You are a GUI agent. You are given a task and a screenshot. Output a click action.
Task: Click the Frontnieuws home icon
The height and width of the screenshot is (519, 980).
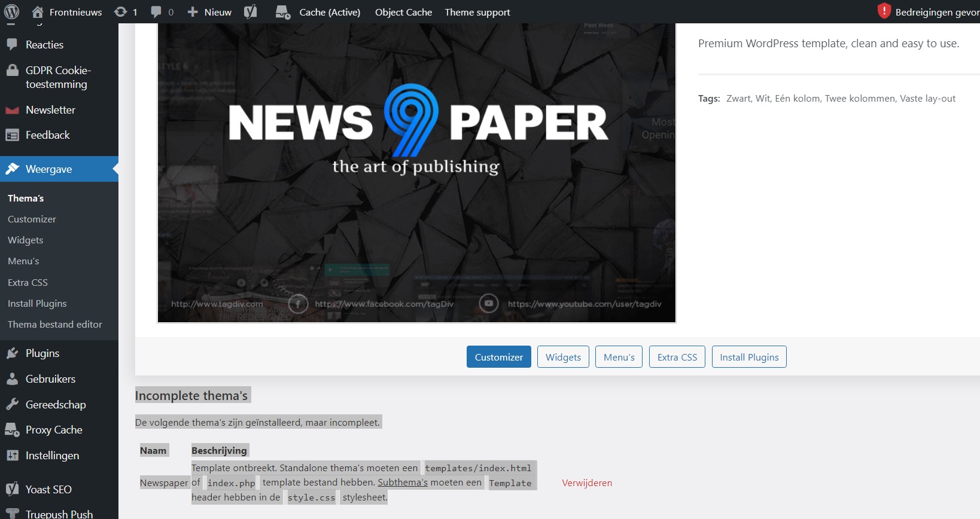[x=38, y=12]
